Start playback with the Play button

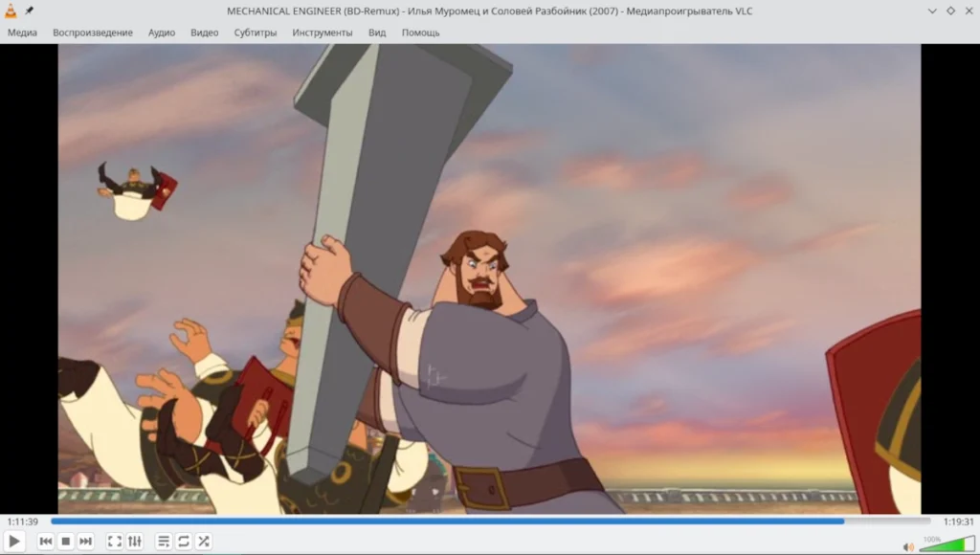13,542
